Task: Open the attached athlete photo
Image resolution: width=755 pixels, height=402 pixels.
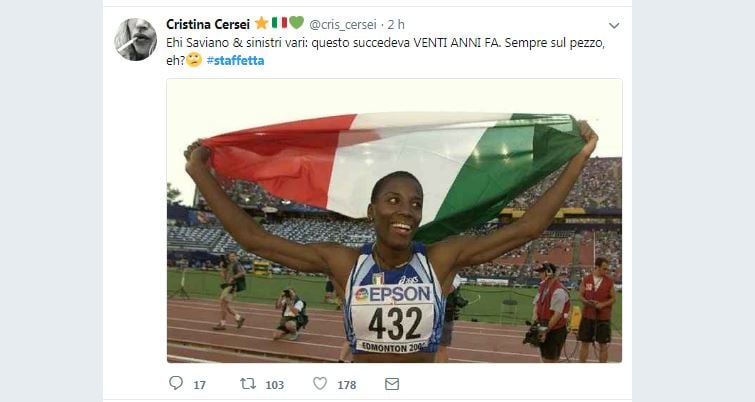Action: tap(394, 220)
